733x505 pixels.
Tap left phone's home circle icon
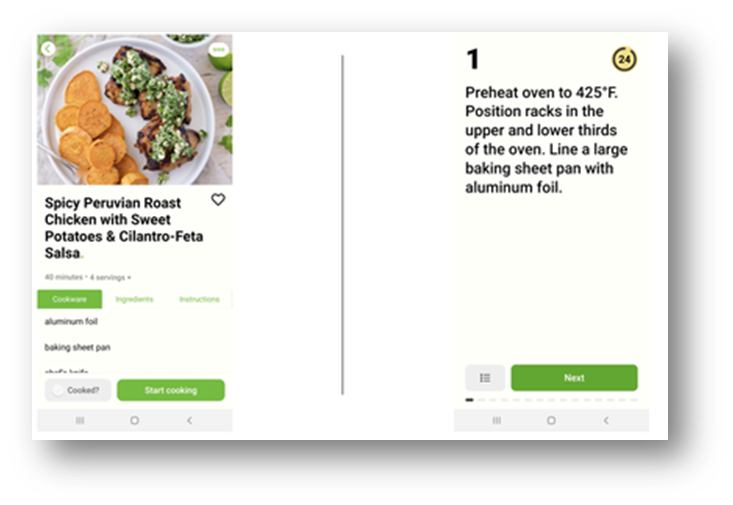coord(135,420)
